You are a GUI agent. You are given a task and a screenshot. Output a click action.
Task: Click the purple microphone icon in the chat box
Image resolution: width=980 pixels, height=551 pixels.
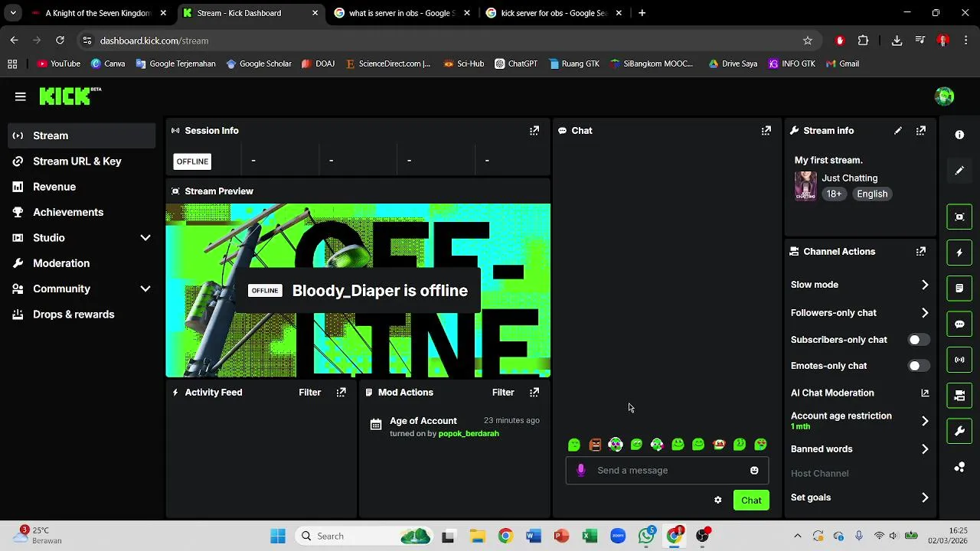pos(580,471)
